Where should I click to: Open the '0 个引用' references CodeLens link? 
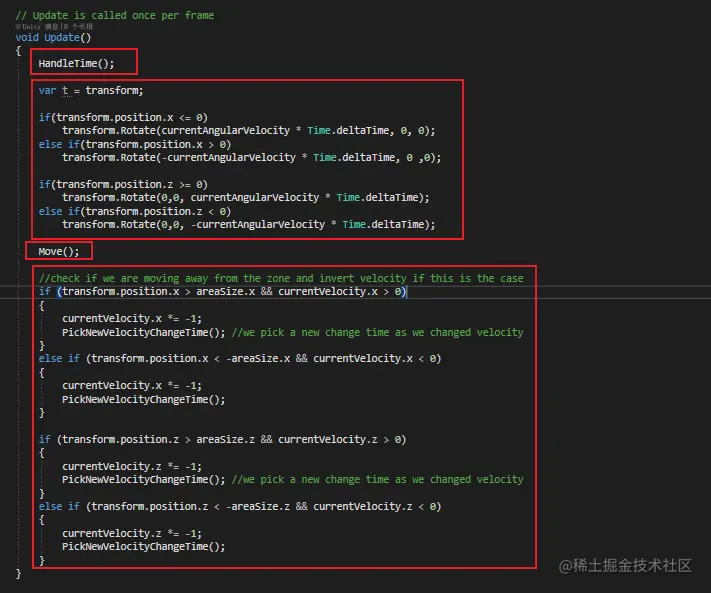(x=78, y=27)
